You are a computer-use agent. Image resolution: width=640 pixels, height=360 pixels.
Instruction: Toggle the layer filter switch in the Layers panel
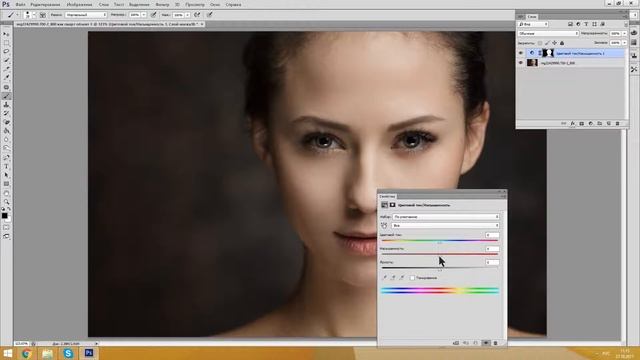(626, 24)
